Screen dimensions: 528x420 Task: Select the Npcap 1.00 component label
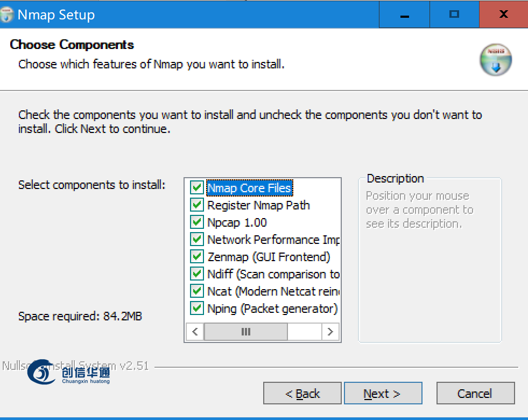click(x=237, y=222)
